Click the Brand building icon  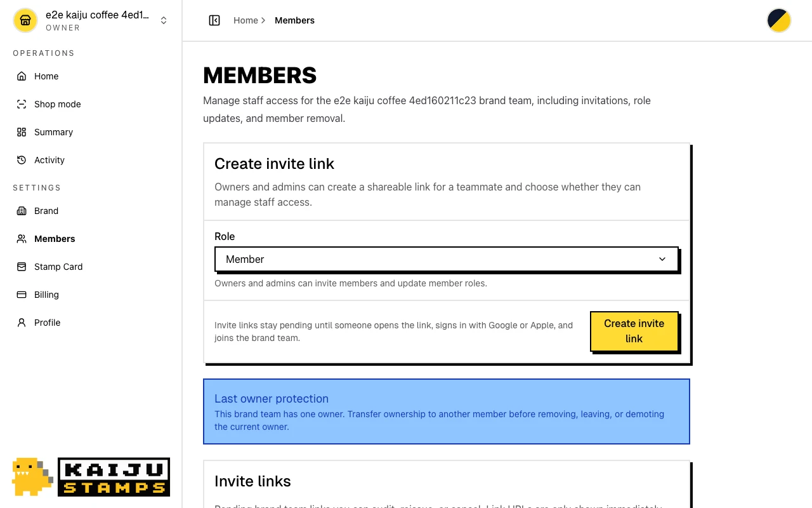22,211
